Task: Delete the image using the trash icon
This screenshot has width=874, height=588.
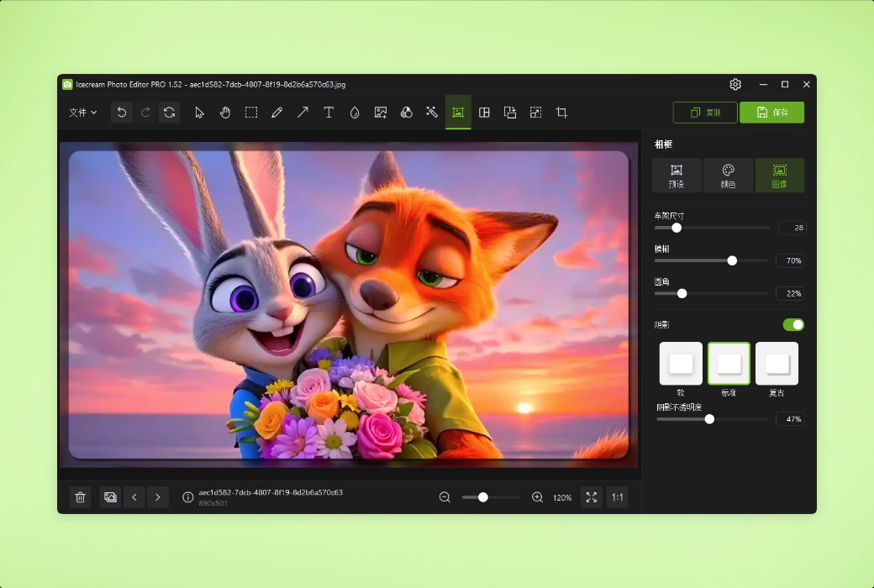Action: click(80, 497)
